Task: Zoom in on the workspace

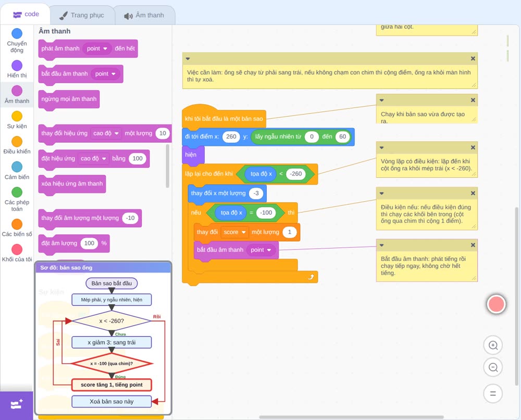Action: pyautogui.click(x=493, y=345)
